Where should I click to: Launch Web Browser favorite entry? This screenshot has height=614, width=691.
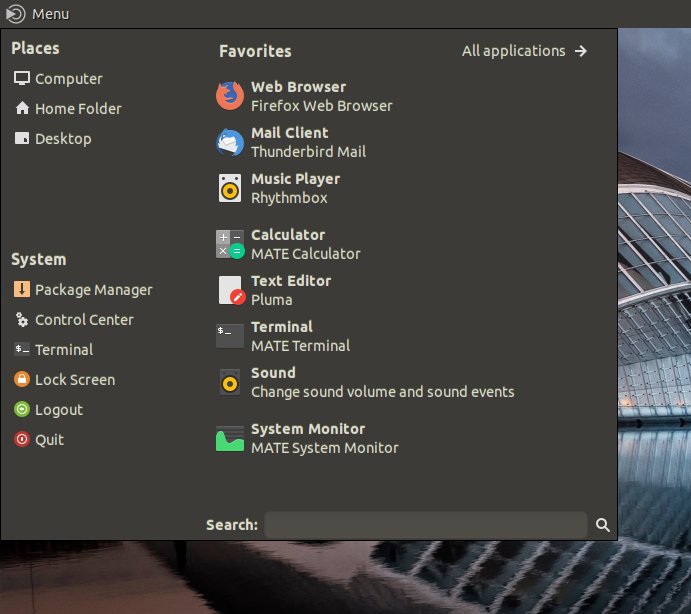click(304, 96)
